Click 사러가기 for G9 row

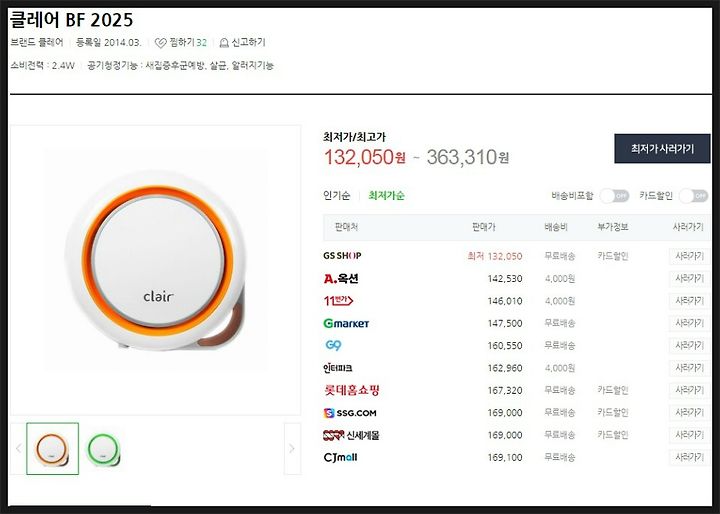click(x=690, y=345)
